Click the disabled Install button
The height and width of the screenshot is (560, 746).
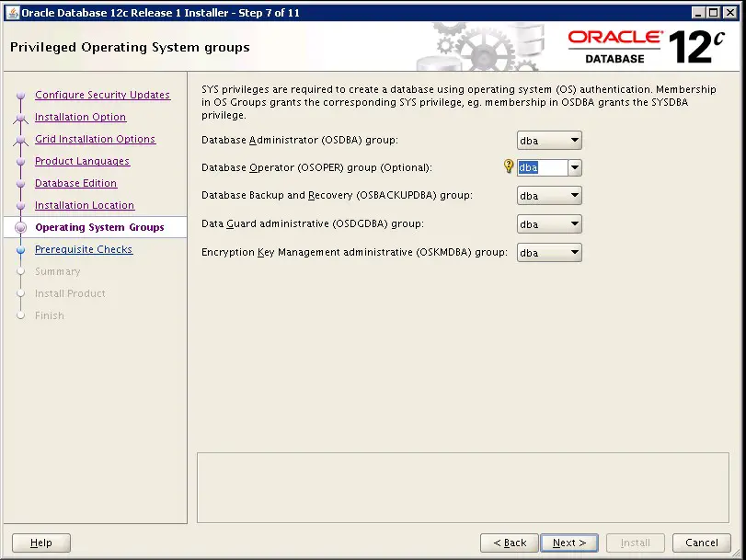(635, 543)
